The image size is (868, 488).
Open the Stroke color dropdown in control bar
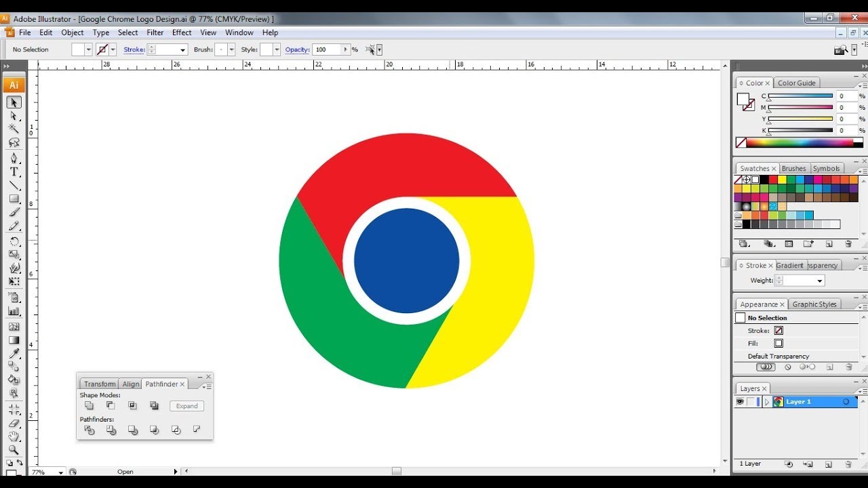click(113, 49)
